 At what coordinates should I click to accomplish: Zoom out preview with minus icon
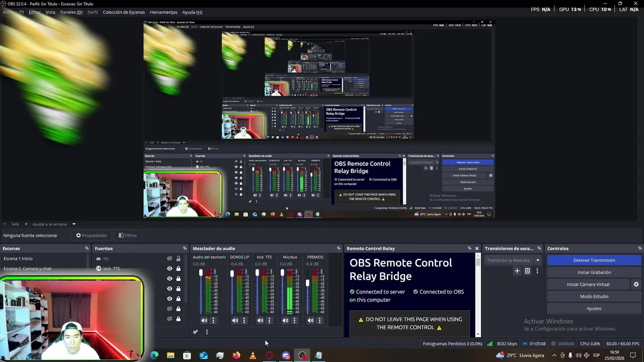5,224
